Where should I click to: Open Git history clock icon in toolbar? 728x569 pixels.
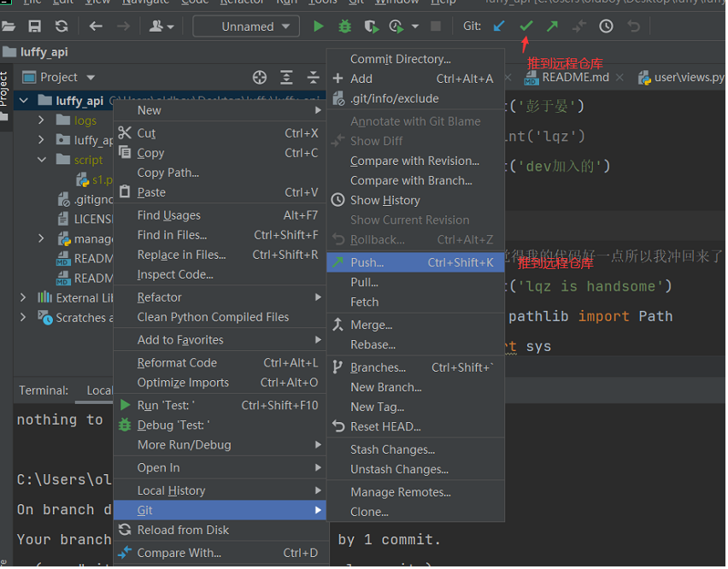pos(606,26)
